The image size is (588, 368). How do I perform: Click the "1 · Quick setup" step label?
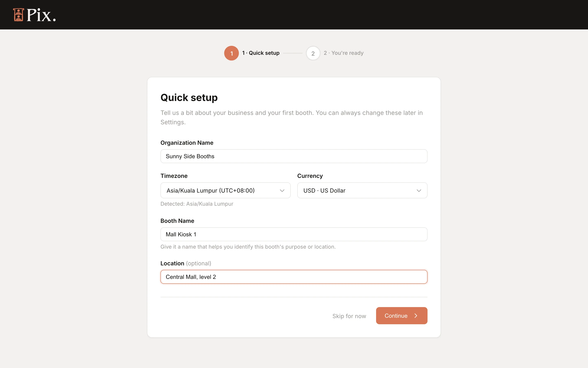coord(261,53)
